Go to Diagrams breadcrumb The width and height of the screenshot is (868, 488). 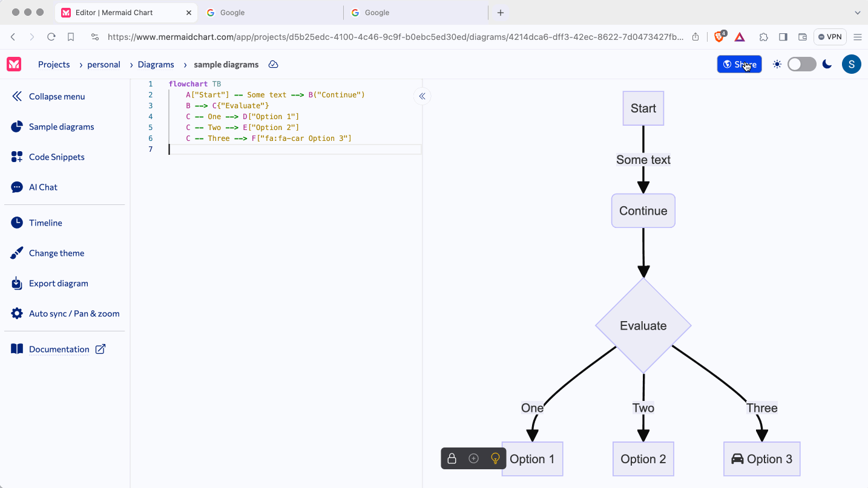click(156, 64)
